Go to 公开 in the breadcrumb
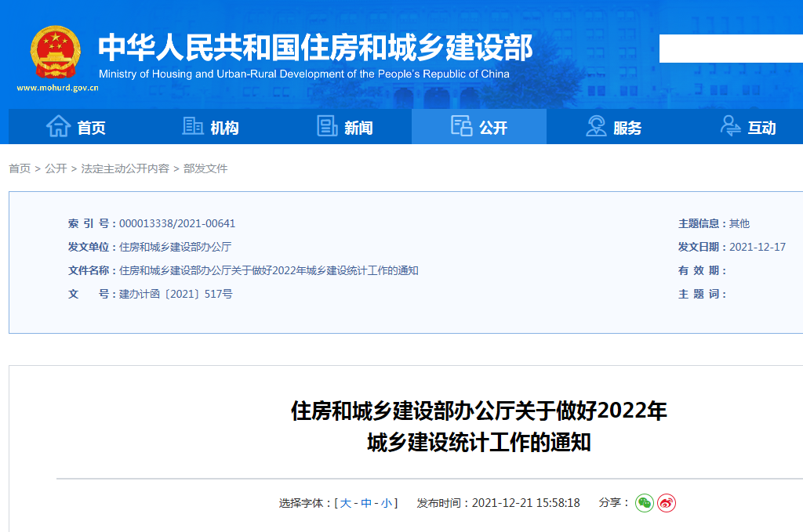 click(56, 168)
